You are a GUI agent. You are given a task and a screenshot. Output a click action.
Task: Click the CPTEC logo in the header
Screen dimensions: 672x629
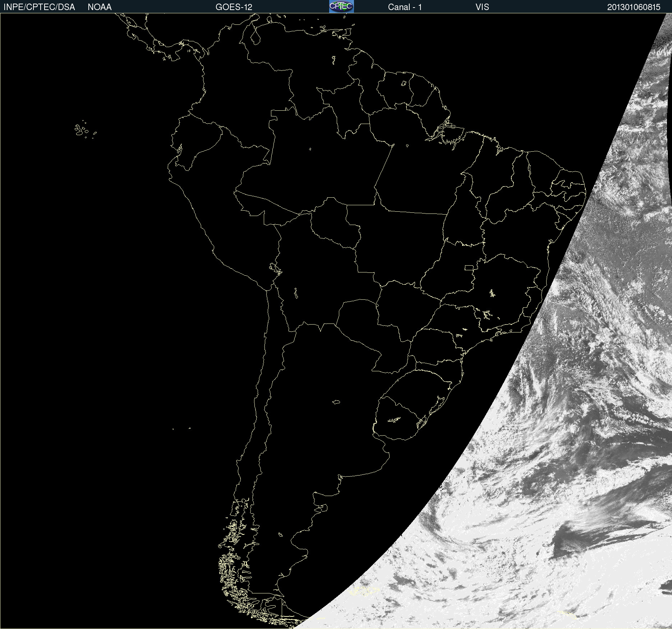tap(341, 6)
